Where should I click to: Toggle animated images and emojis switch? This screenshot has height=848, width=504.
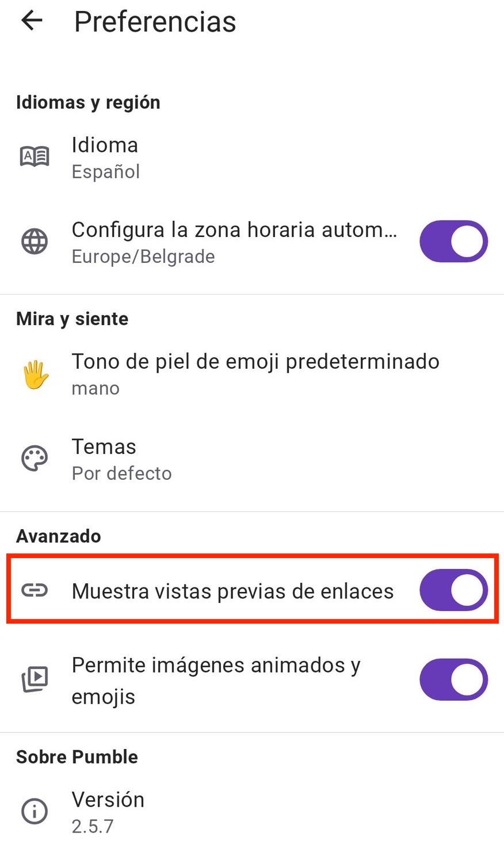coord(453,680)
